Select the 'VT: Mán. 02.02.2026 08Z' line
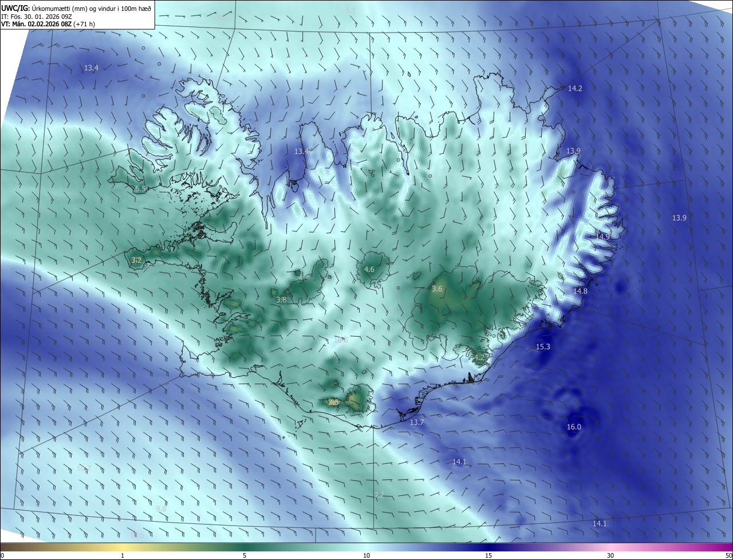The image size is (733, 560). [x=37, y=24]
